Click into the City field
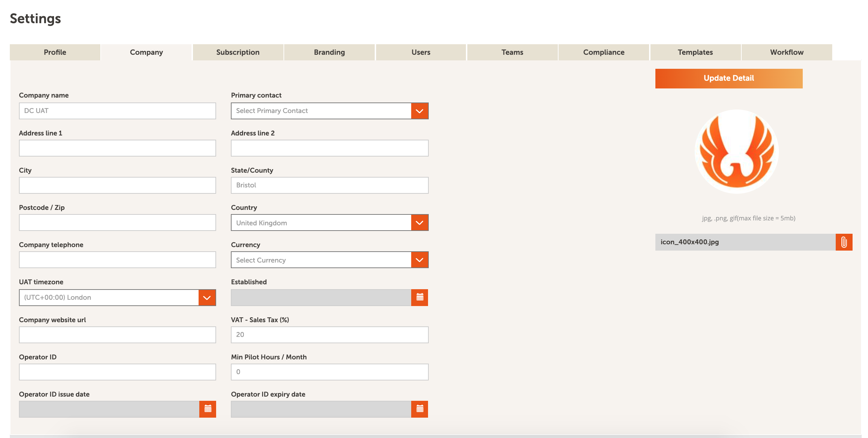Image resolution: width=868 pixels, height=438 pixels. point(118,185)
